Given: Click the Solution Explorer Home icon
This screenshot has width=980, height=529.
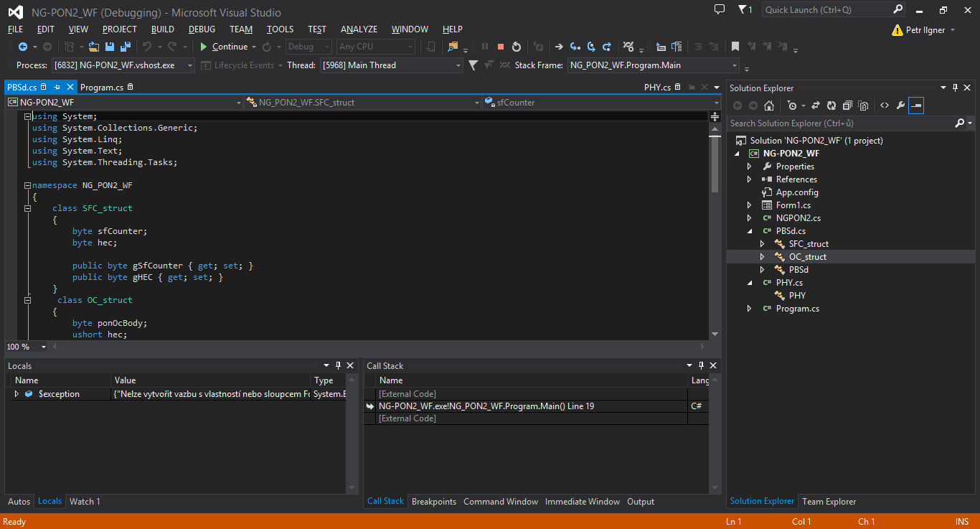Looking at the screenshot, I should coord(769,106).
